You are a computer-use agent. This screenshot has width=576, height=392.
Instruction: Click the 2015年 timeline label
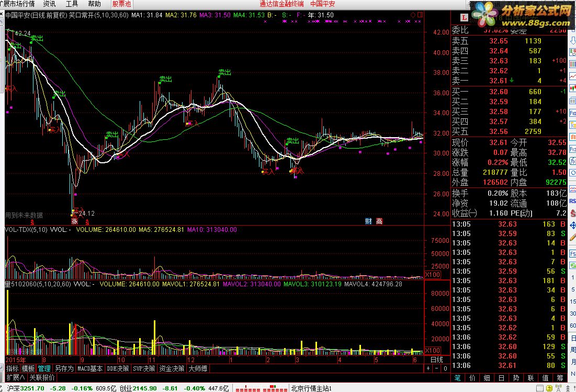point(16,360)
